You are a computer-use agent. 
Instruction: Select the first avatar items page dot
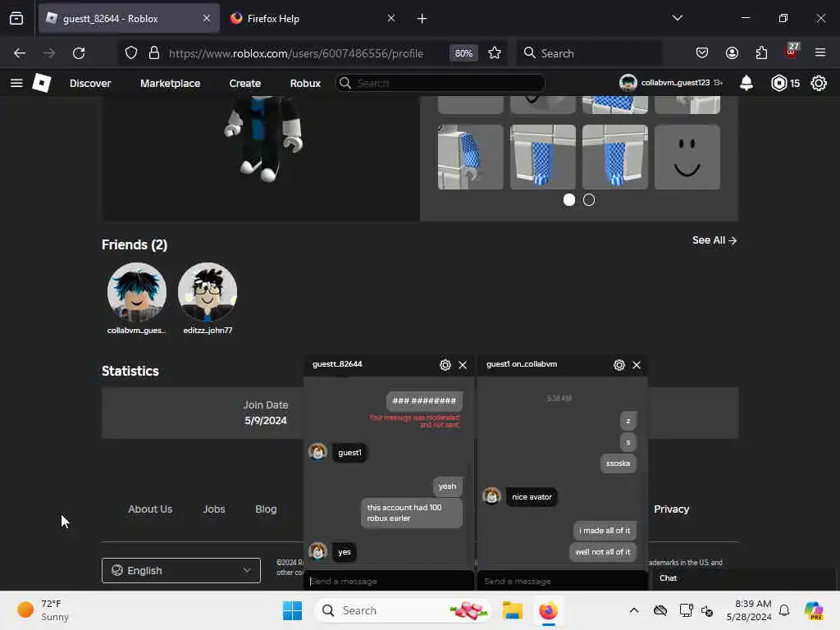[x=569, y=200]
